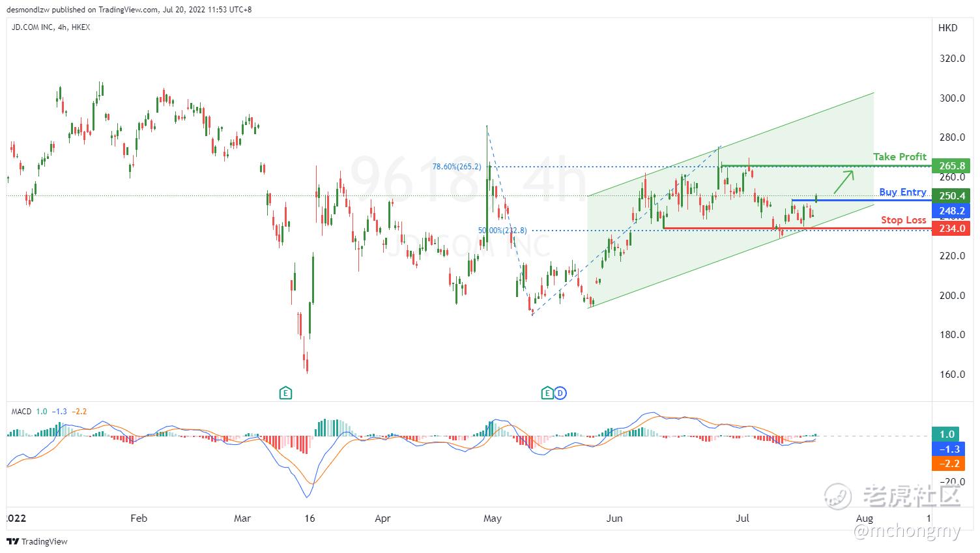Click the earnings E marker near March
This screenshot has height=553, width=980.
(285, 393)
